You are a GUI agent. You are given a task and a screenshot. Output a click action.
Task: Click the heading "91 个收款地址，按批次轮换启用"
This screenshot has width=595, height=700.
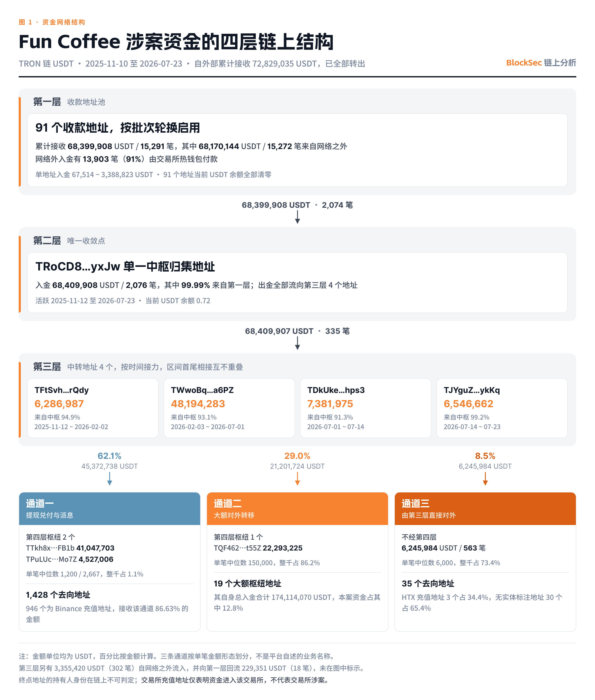click(118, 128)
